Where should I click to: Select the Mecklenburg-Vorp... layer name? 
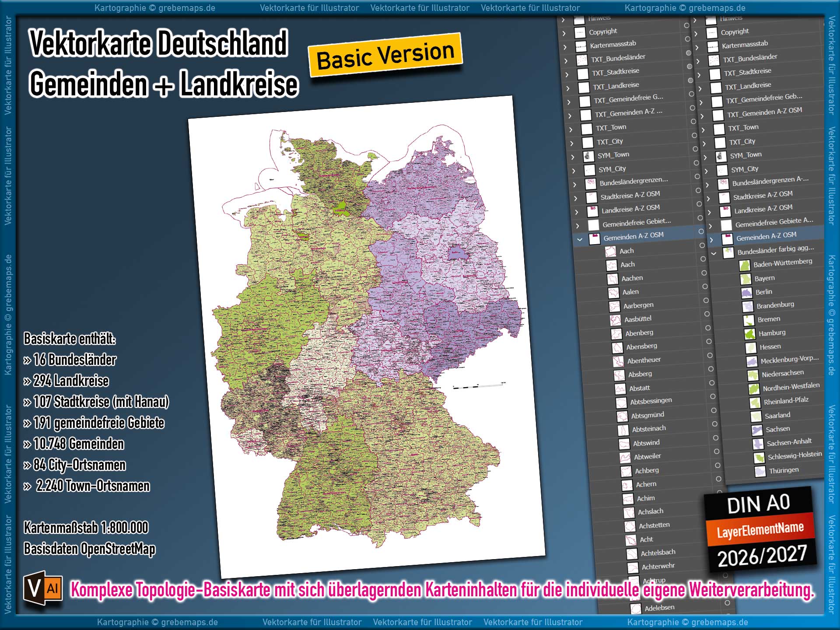pos(790,360)
